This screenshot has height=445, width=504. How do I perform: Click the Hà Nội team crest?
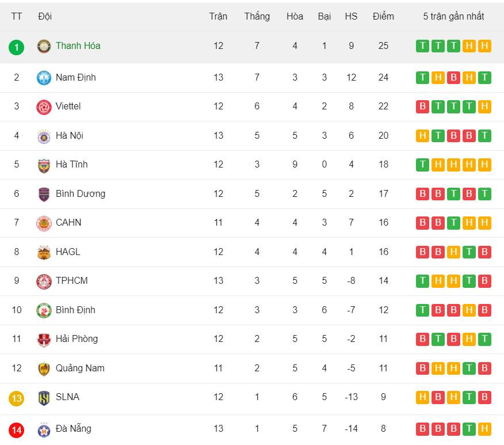[x=44, y=136]
